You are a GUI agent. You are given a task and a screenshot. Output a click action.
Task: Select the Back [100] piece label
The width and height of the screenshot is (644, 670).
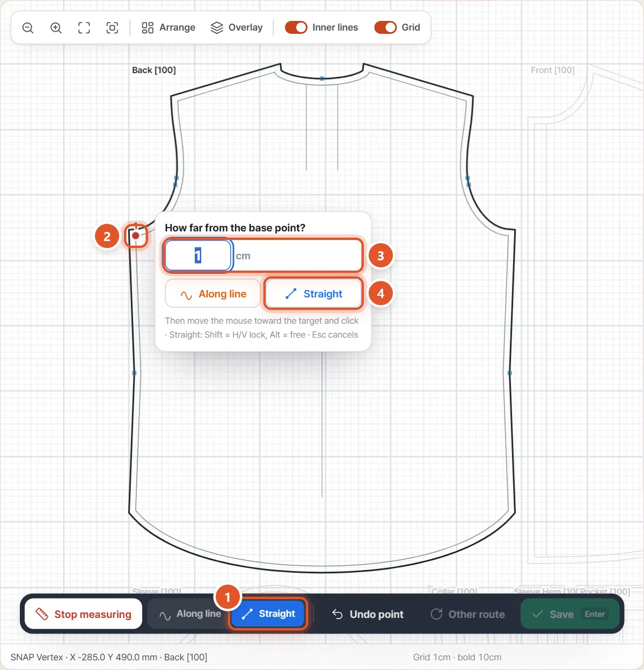154,70
